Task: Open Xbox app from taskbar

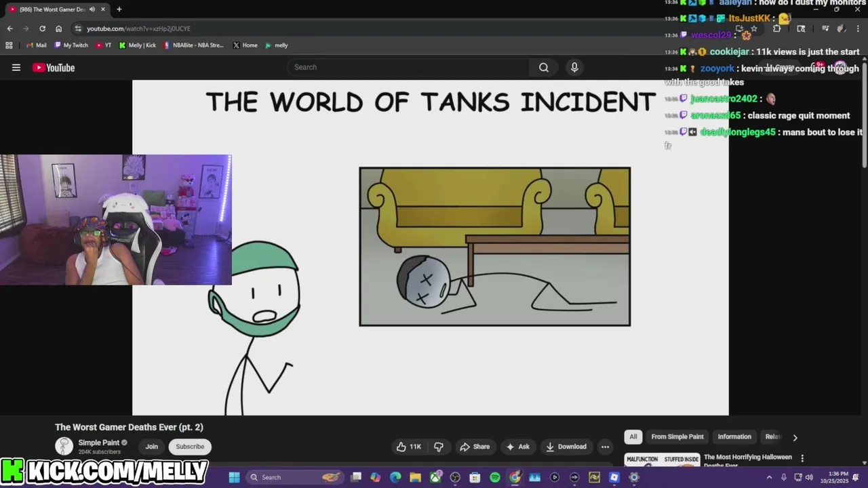Action: click(435, 477)
